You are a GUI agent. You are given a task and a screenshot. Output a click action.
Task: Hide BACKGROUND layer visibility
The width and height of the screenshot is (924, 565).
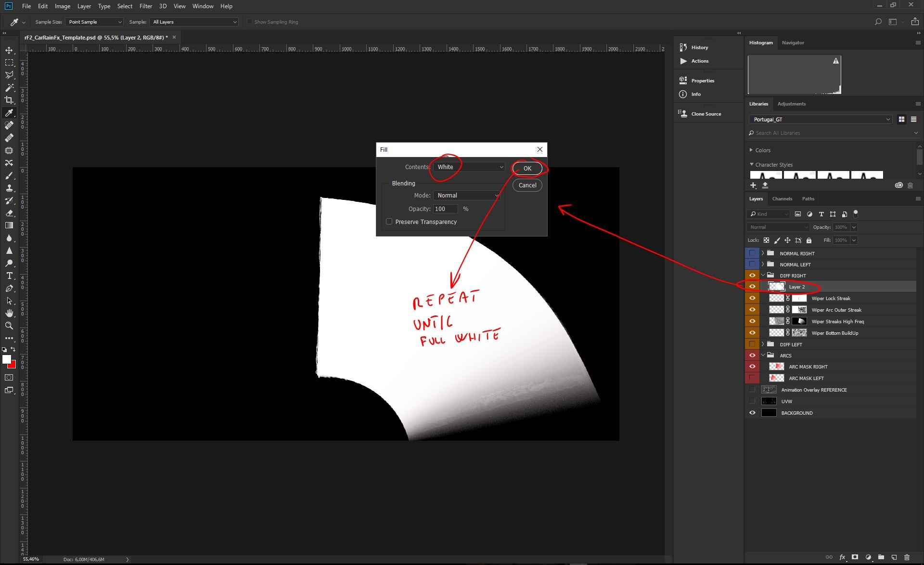(x=752, y=413)
